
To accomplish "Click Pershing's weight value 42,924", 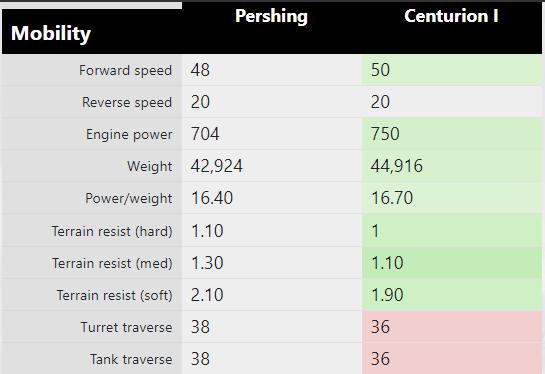I will pos(217,166).
